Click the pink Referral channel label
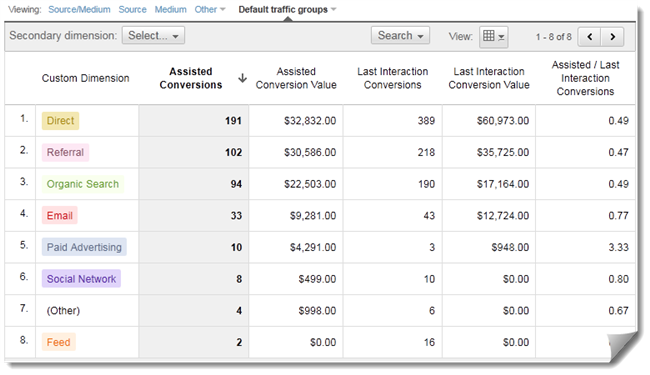Screen dimensions: 650x375 [65, 152]
